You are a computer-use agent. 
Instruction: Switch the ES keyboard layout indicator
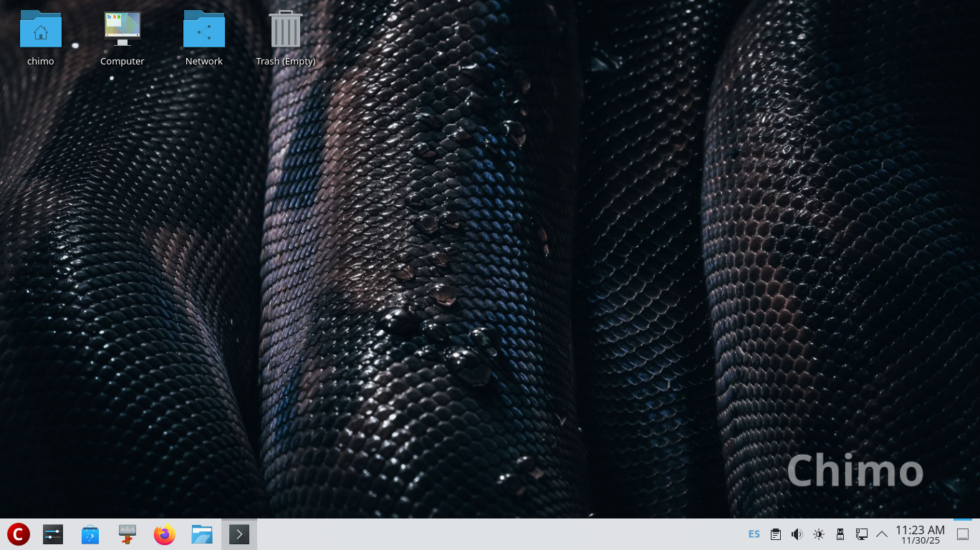tap(754, 534)
